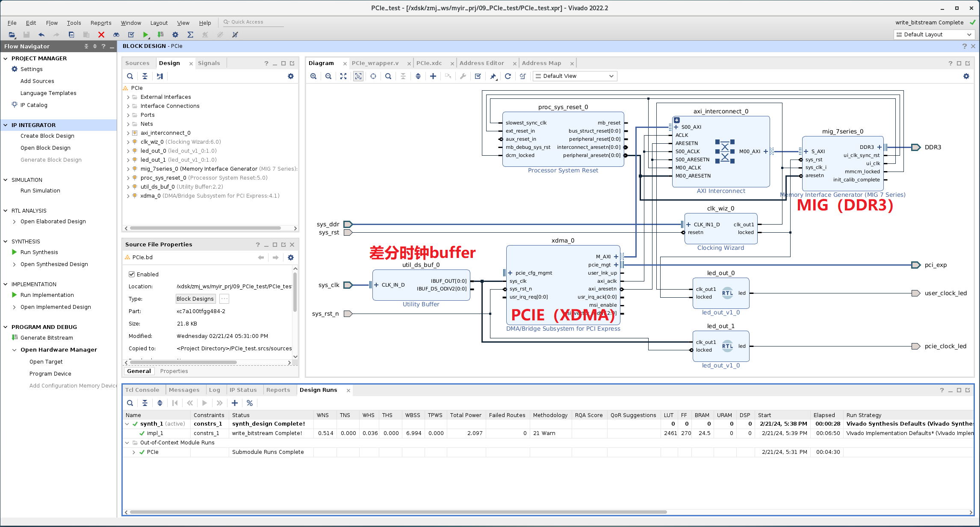Image resolution: width=980 pixels, height=527 pixels.
Task: Expand the External Interfaces tree item
Action: [128, 97]
